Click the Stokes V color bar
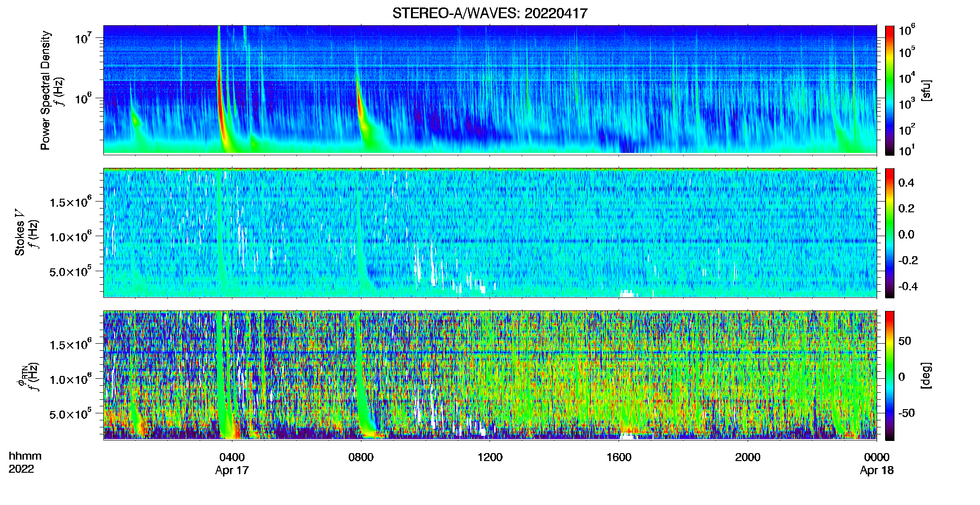Viewport: 980px width, 505px height. click(890, 233)
